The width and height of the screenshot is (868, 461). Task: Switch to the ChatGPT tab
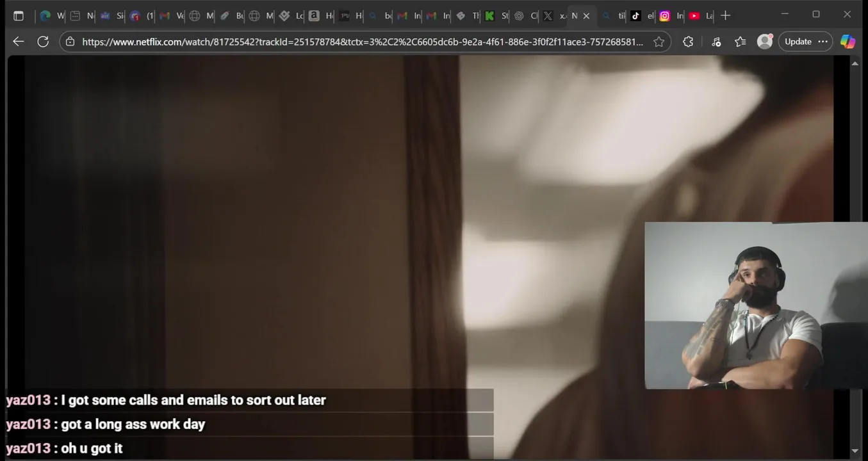tap(525, 16)
